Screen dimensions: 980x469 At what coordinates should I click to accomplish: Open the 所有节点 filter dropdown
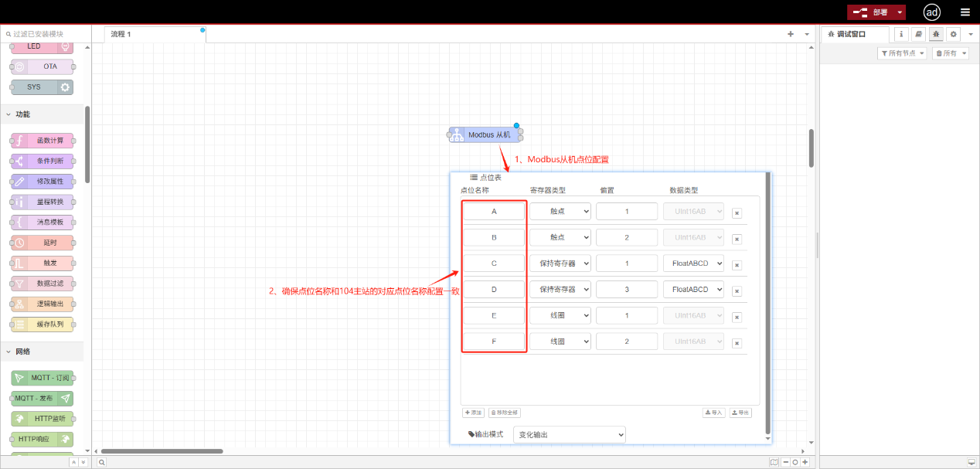coord(902,53)
